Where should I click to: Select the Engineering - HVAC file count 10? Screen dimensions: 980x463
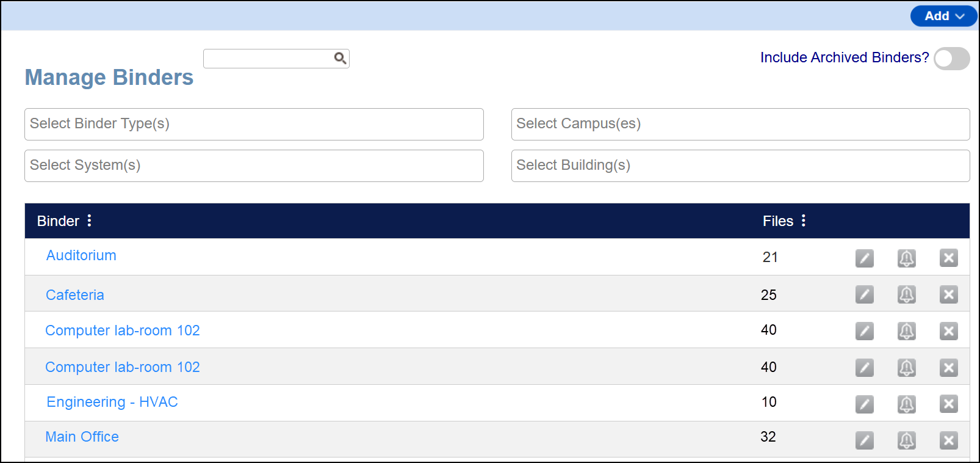[769, 402]
